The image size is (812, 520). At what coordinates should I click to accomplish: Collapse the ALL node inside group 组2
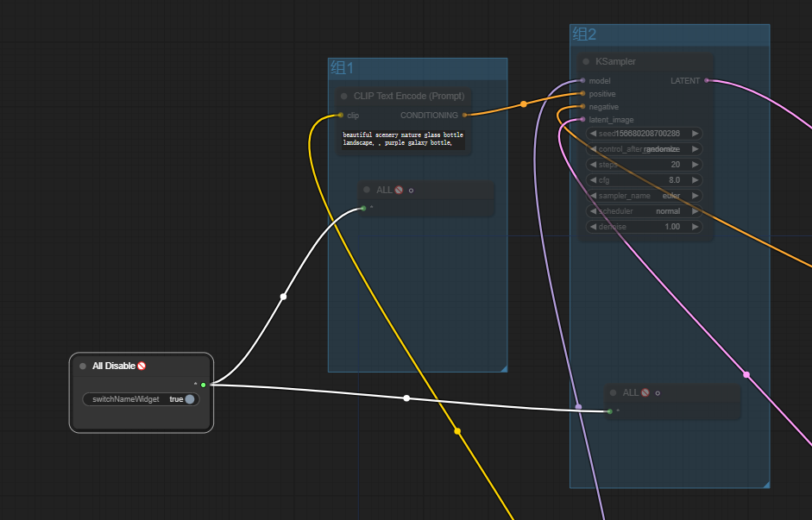click(614, 392)
